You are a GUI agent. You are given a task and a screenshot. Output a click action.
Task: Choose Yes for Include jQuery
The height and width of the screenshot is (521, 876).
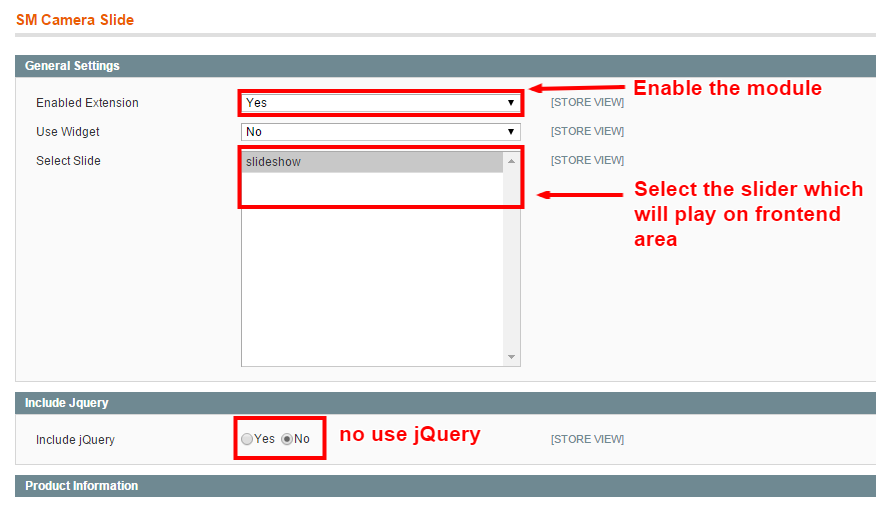pyautogui.click(x=247, y=439)
